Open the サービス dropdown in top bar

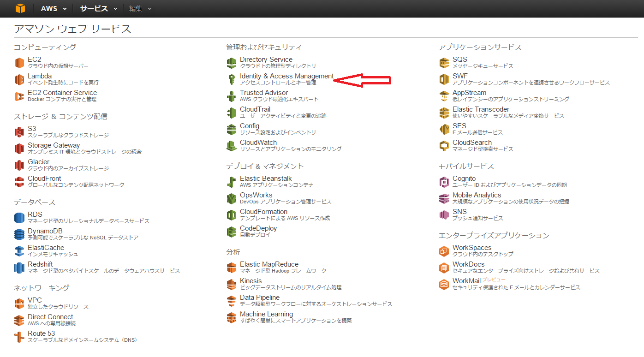click(x=98, y=9)
